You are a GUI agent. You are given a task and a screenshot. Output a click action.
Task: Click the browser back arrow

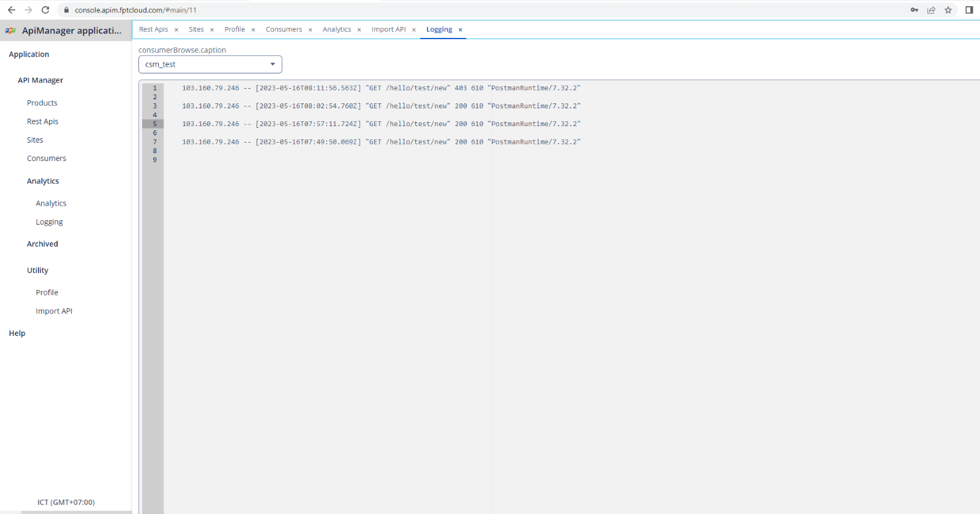(x=11, y=10)
